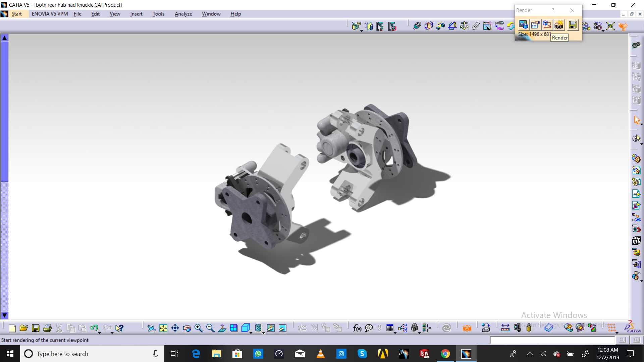
Task: Expand the dropdown arrow under the first top toolbar icon
Action: pyautogui.click(x=362, y=31)
